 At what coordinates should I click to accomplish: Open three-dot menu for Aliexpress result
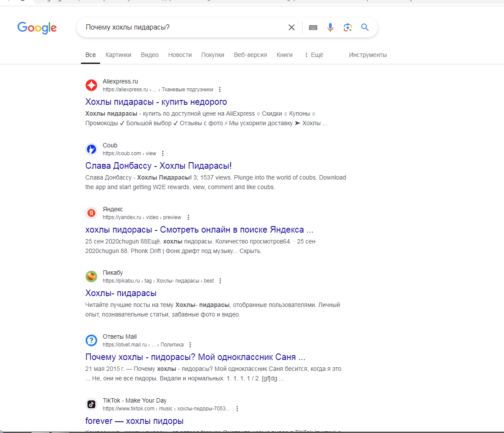pos(220,90)
